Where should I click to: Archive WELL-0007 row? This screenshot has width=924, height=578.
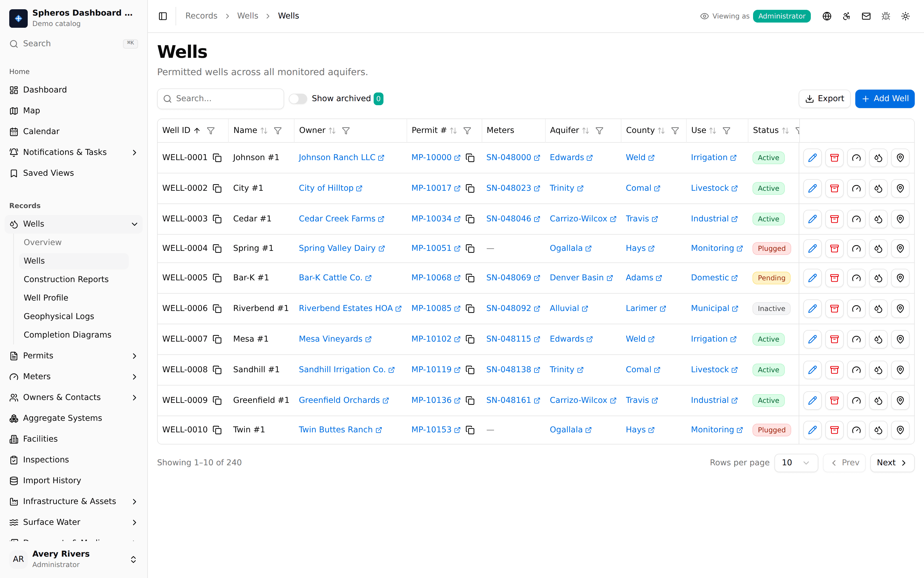pos(834,339)
